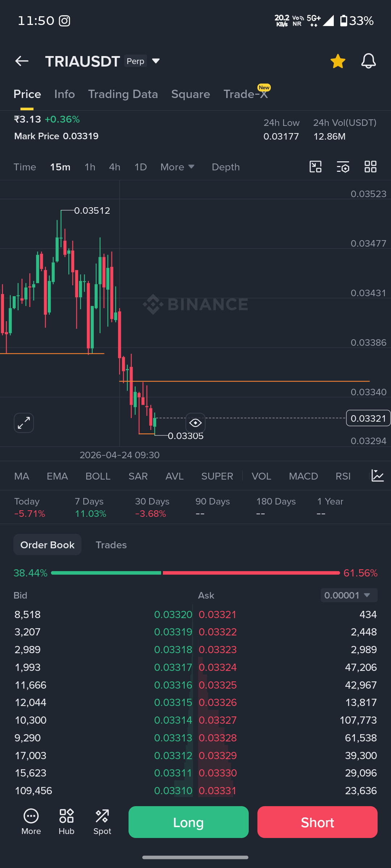Select the 1h chart interval
This screenshot has width=391, height=868.
90,167
